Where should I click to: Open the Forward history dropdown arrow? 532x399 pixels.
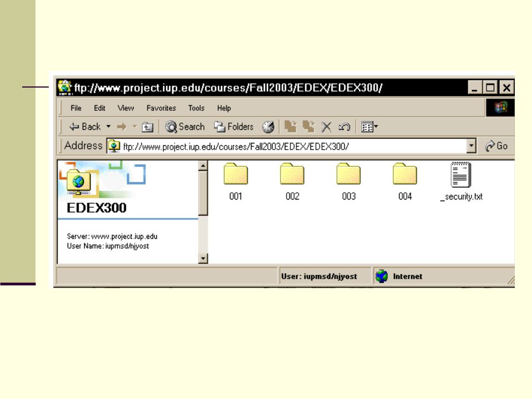[x=135, y=126]
